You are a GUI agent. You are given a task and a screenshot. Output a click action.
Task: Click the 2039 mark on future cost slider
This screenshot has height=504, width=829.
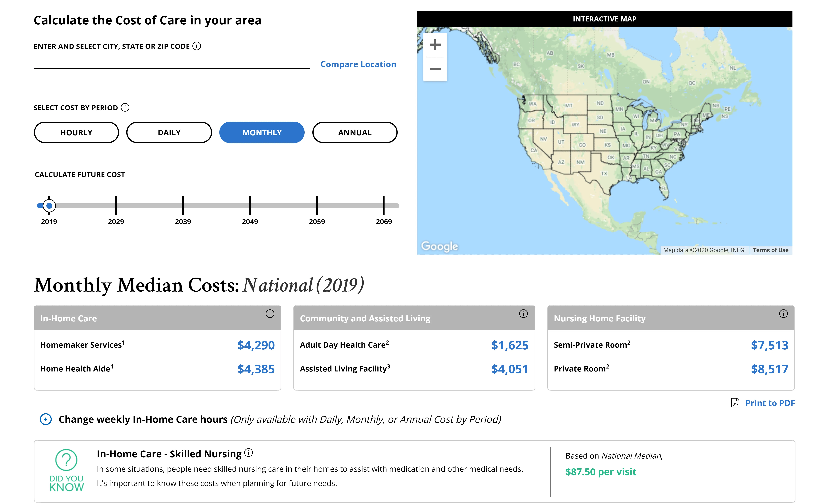[183, 206]
